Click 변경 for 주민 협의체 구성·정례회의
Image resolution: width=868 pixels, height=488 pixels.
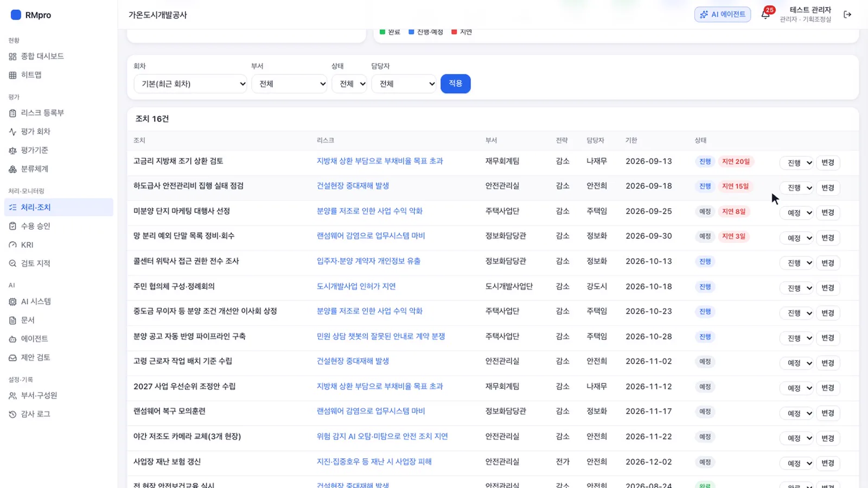click(827, 288)
